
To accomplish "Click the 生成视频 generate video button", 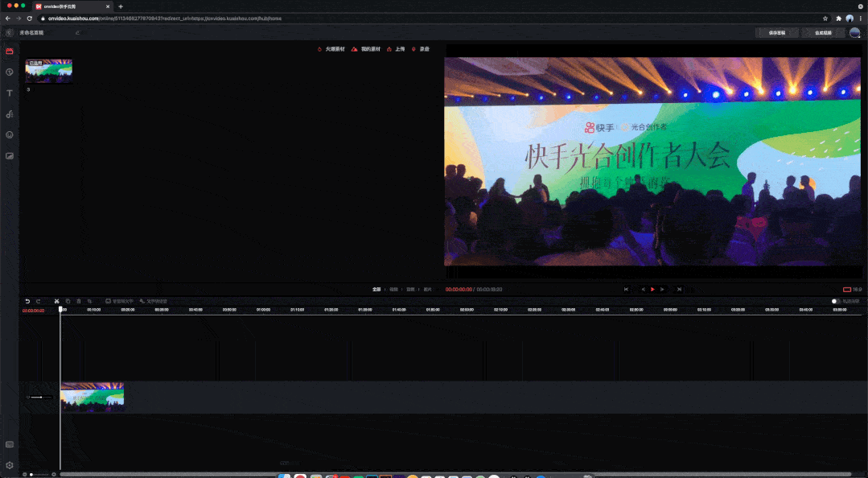I will pos(824,32).
